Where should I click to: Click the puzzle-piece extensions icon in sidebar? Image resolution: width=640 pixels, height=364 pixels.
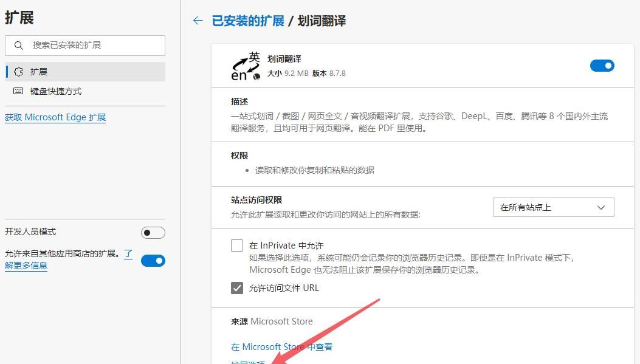click(19, 71)
